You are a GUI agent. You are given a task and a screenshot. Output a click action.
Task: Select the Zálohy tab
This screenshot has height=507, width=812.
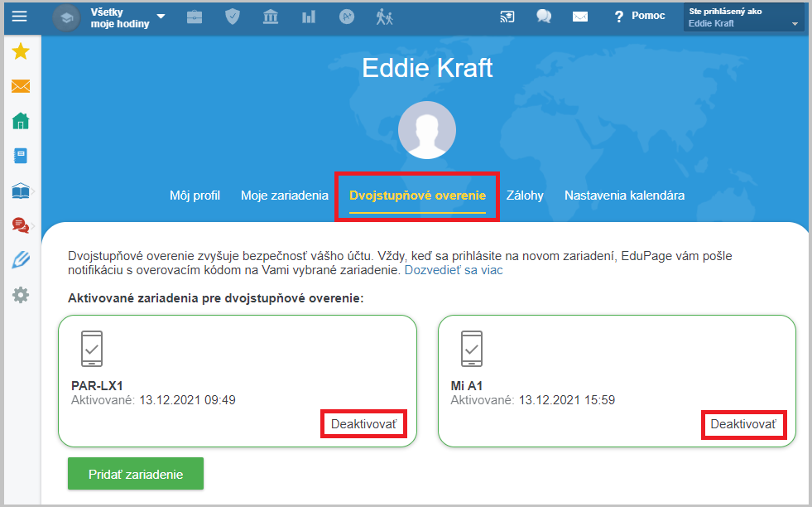point(525,196)
